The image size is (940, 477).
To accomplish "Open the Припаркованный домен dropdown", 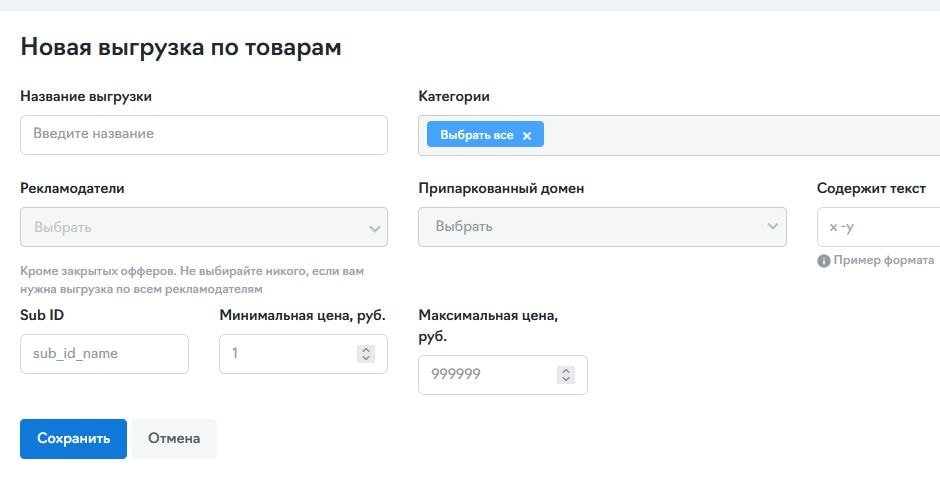I will click(602, 227).
